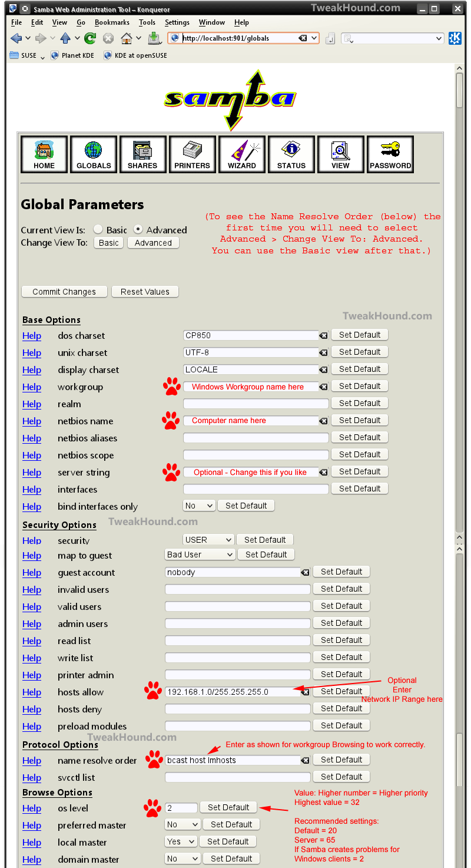Click into the realm input field
The width and height of the screenshot is (471, 868).
[256, 404]
